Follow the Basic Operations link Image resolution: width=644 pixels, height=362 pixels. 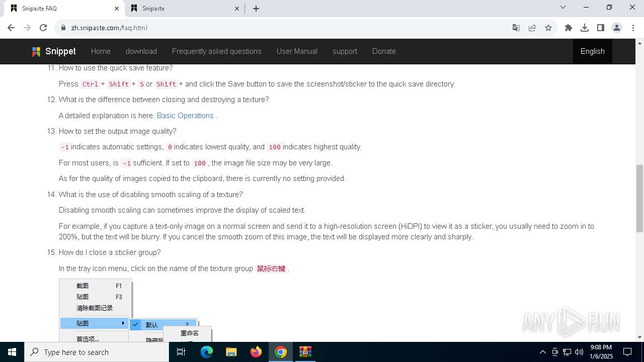[185, 116]
